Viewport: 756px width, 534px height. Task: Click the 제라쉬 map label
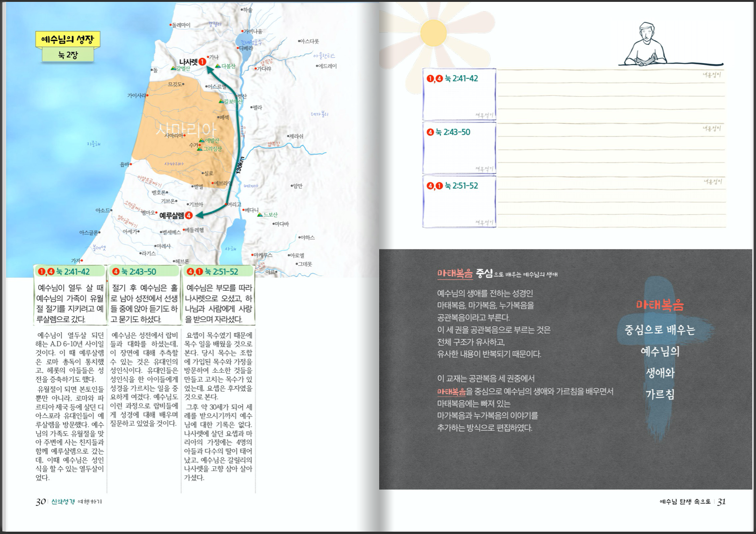coord(296,136)
